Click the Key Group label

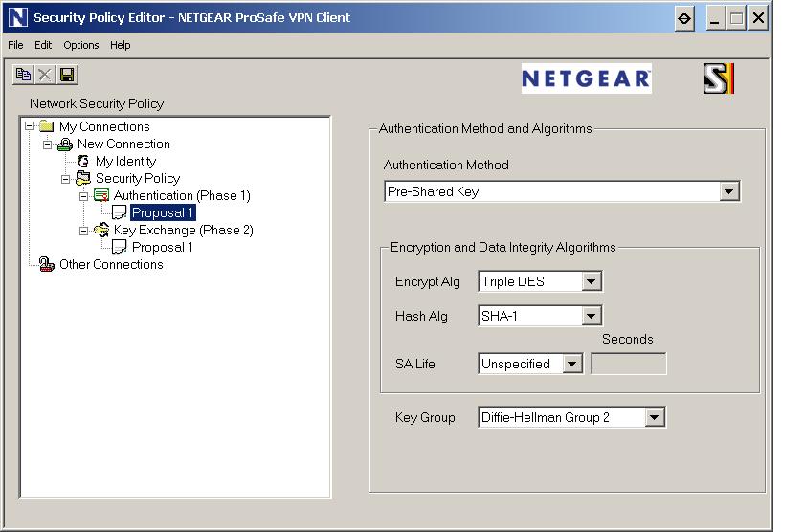click(425, 418)
